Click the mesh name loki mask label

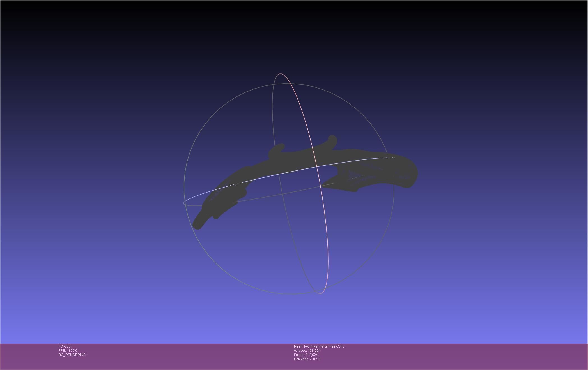point(319,346)
